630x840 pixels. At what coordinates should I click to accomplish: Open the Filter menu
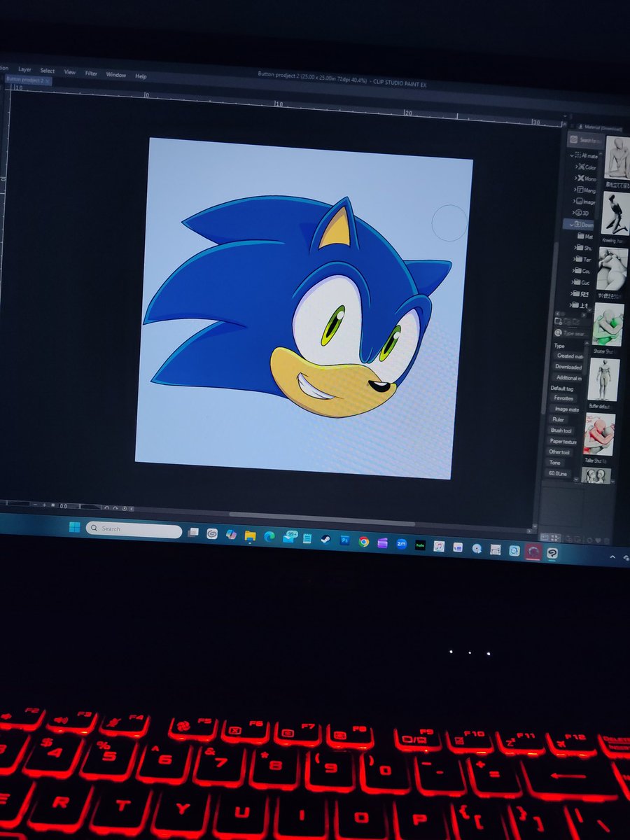click(x=92, y=73)
